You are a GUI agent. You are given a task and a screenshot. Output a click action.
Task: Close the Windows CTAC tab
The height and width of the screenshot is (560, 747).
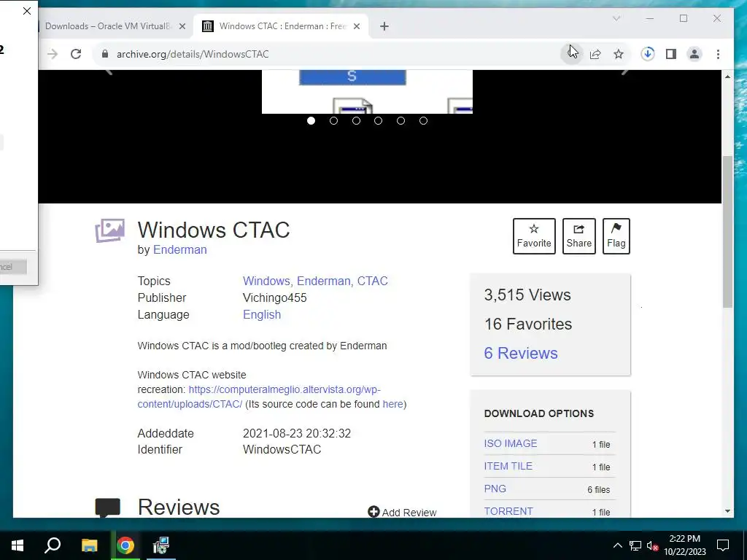pyautogui.click(x=356, y=26)
